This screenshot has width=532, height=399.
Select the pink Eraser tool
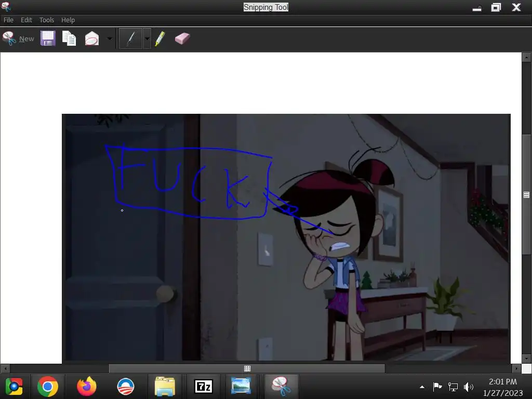[x=182, y=38]
